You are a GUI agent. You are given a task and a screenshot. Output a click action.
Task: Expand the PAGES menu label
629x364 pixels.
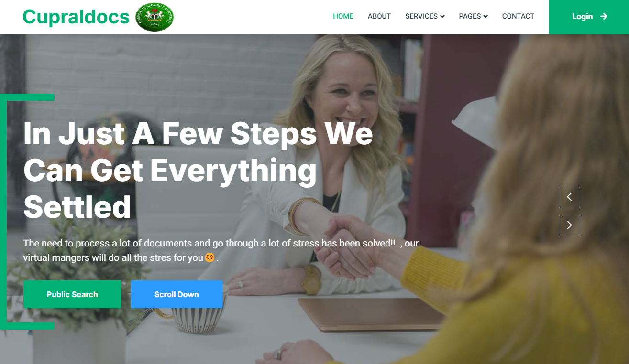click(470, 16)
